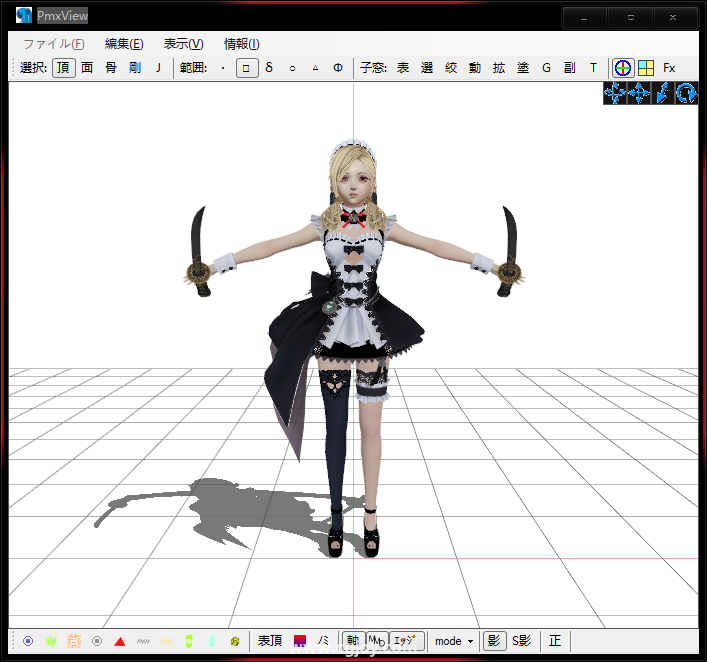Click the 正 button in bottom bar
Screen dimensions: 707x662
coord(555,641)
